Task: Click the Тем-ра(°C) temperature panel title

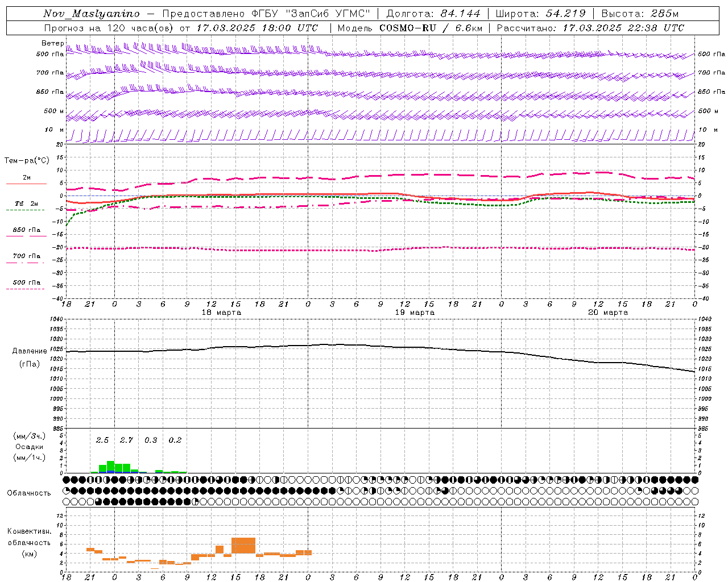Action: click(x=27, y=161)
